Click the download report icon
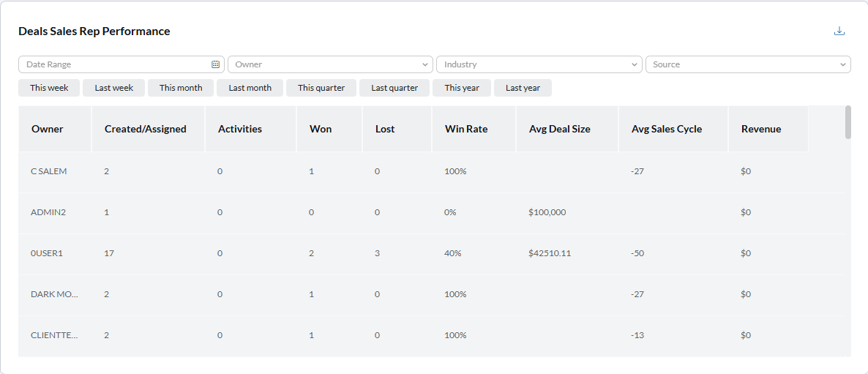Screen dimensions: 868x374 [x=839, y=31]
